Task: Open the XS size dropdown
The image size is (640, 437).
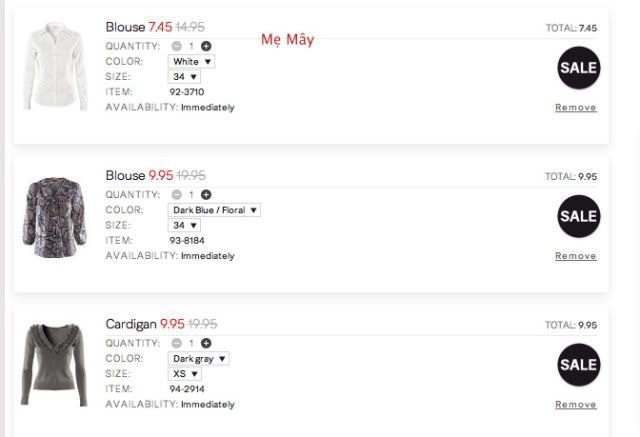Action: click(x=185, y=374)
